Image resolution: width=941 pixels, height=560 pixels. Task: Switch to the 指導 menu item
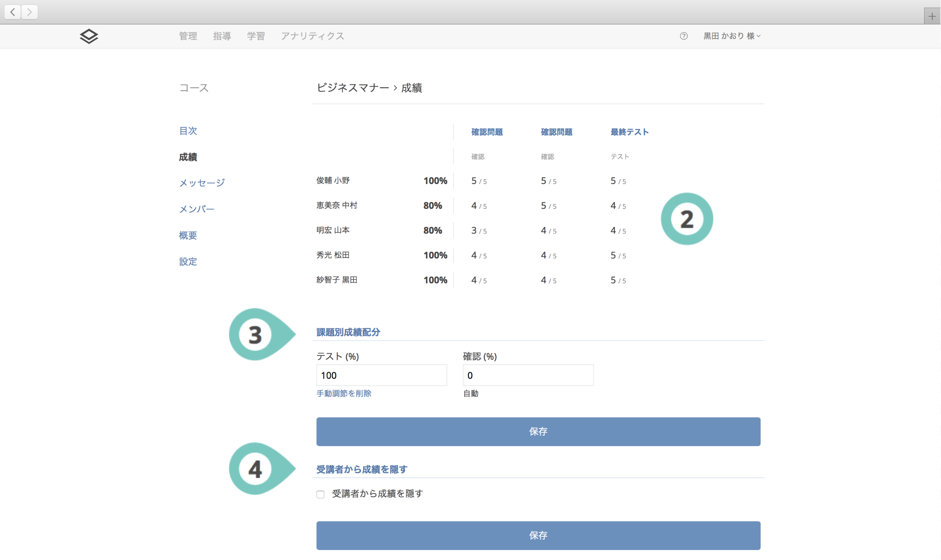[x=222, y=36]
